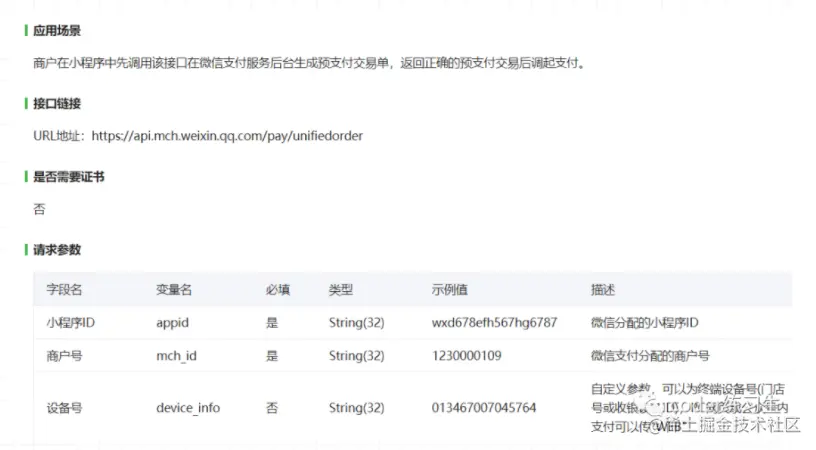Viewport: 816px width, 450px height.
Task: Click the 1230000109 example value
Action: click(x=466, y=356)
